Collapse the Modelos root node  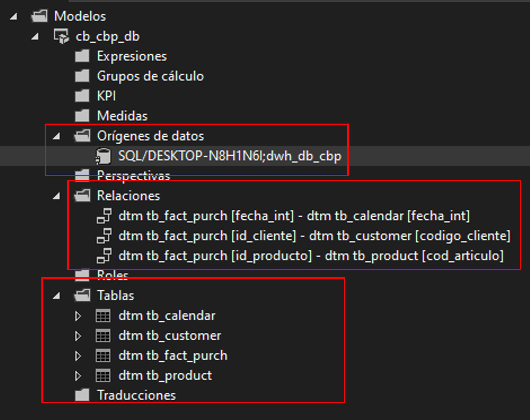[x=13, y=16]
